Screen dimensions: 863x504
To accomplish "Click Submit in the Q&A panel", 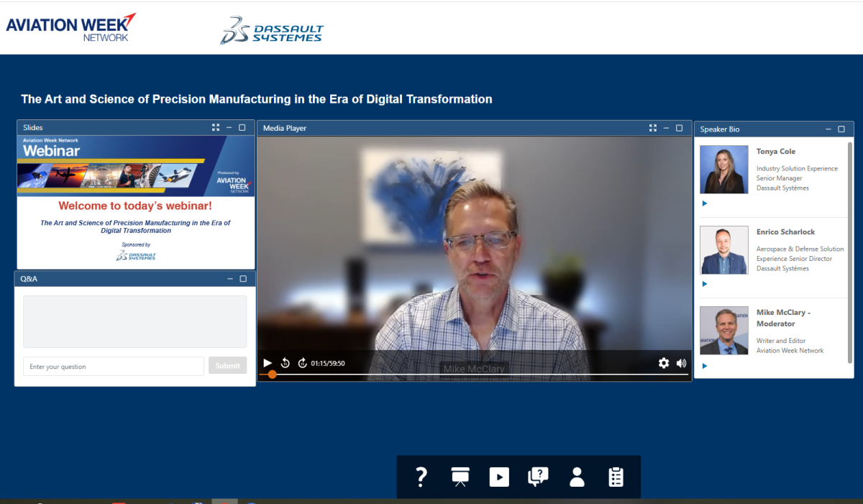I will tap(227, 366).
